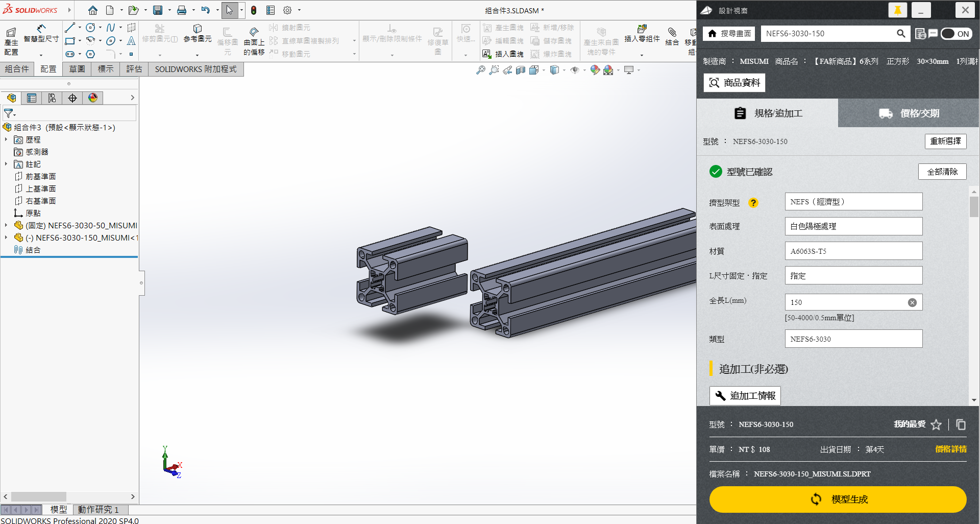Click the 模型生成 button

click(838, 499)
